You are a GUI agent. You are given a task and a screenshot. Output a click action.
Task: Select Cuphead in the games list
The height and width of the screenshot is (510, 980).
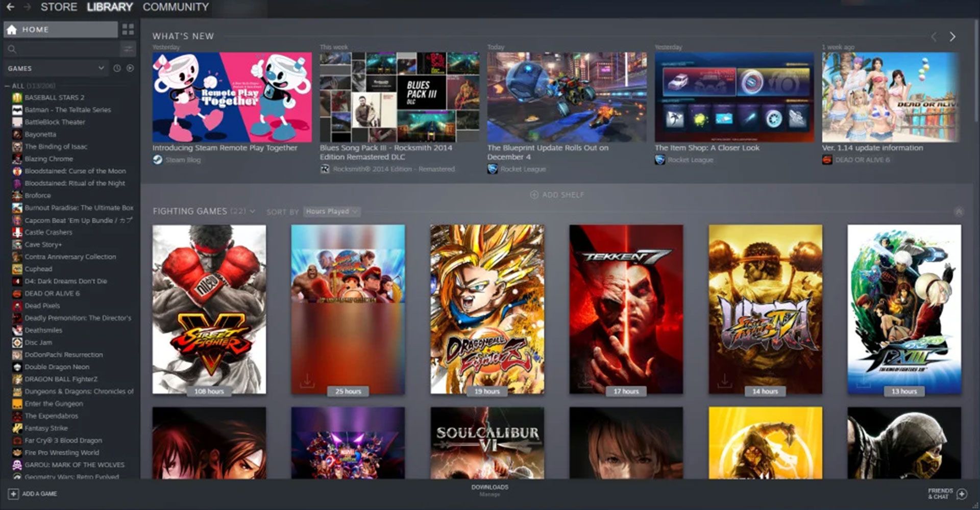pyautogui.click(x=38, y=269)
